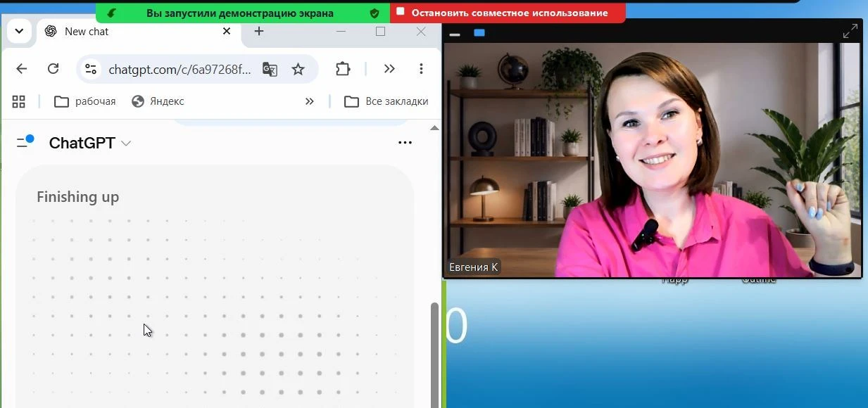Click Остановить совместное использование button
The height and width of the screenshot is (408, 868).
tap(508, 12)
